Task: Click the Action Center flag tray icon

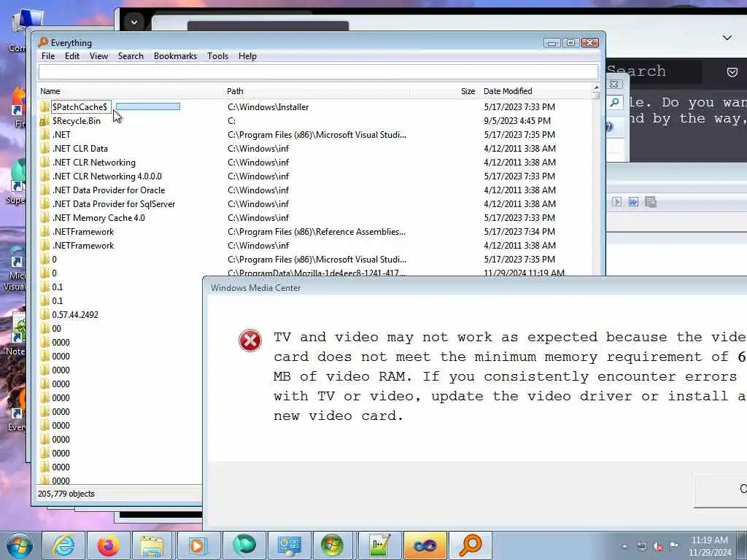Action: click(x=673, y=545)
